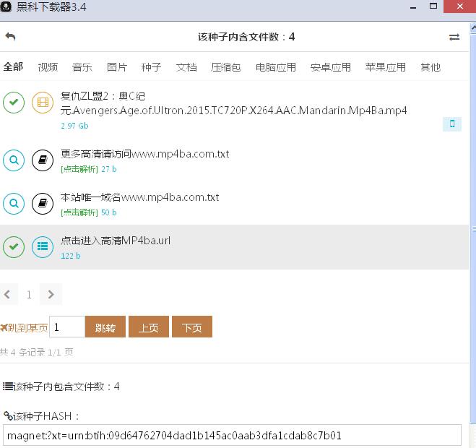476x448 pixels.
Task: Click the page number input field
Action: point(67,327)
